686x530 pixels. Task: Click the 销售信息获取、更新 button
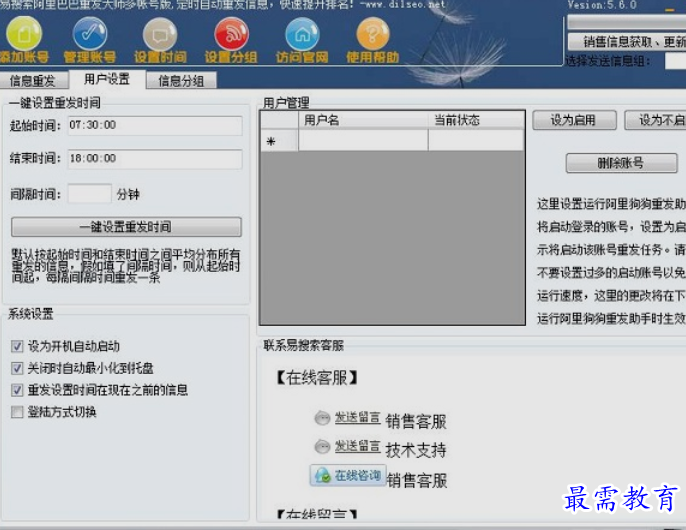coord(627,42)
